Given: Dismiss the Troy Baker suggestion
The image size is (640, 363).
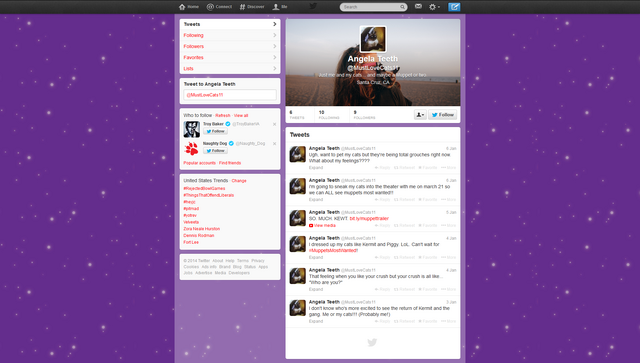Looking at the screenshot, I should coord(274,124).
